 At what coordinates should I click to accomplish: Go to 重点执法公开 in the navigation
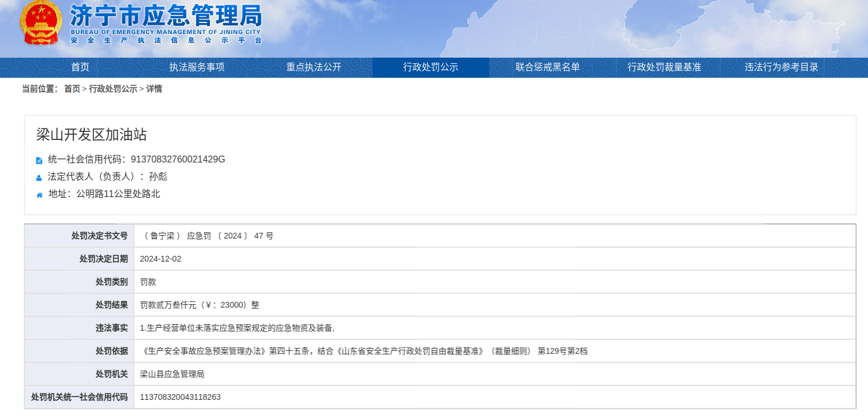(x=314, y=67)
